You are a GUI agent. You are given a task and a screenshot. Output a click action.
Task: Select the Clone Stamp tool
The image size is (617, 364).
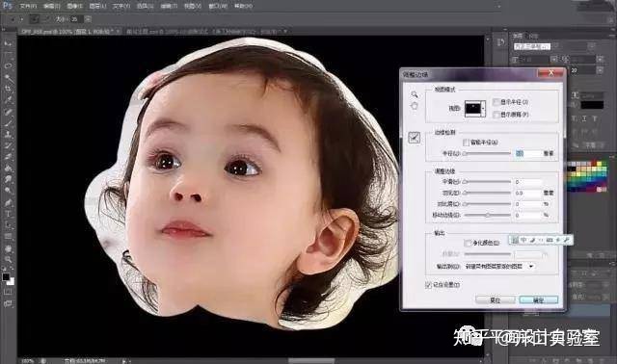tap(8, 135)
